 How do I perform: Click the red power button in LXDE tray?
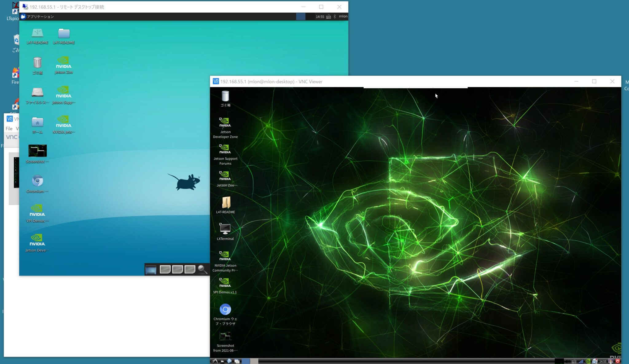pos(618,361)
